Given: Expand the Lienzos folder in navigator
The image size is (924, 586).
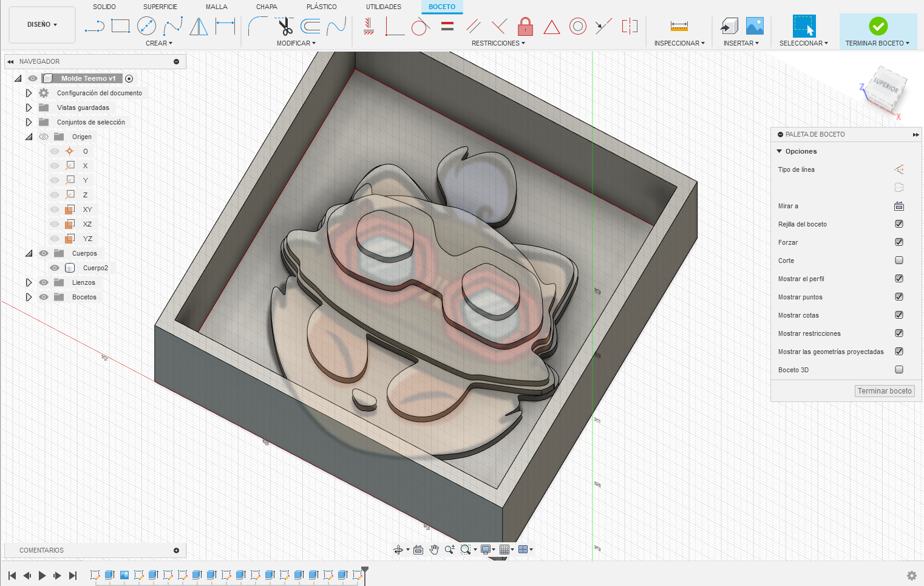Looking at the screenshot, I should click(29, 282).
